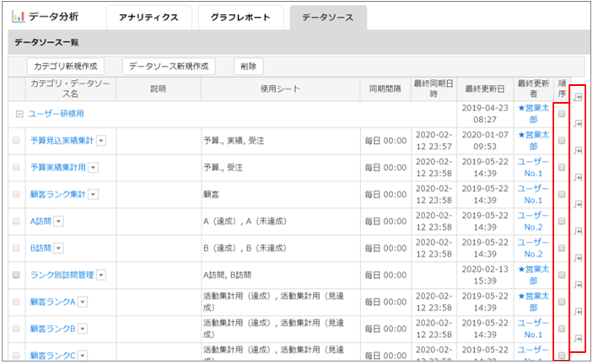593x364 pixels.
Task: Tick the left selection checkbox for 顧客ランクB
Action: [x=16, y=329]
